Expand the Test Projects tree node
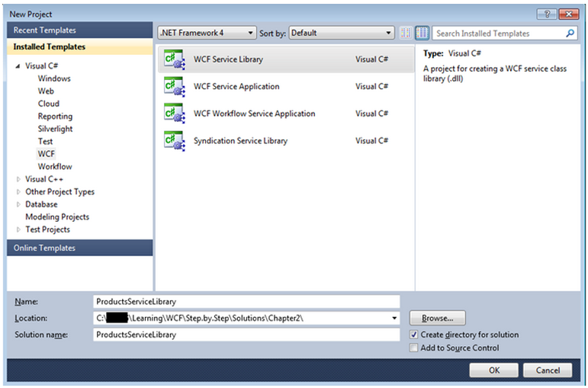Screen dimensions: 588x388 pyautogui.click(x=18, y=229)
